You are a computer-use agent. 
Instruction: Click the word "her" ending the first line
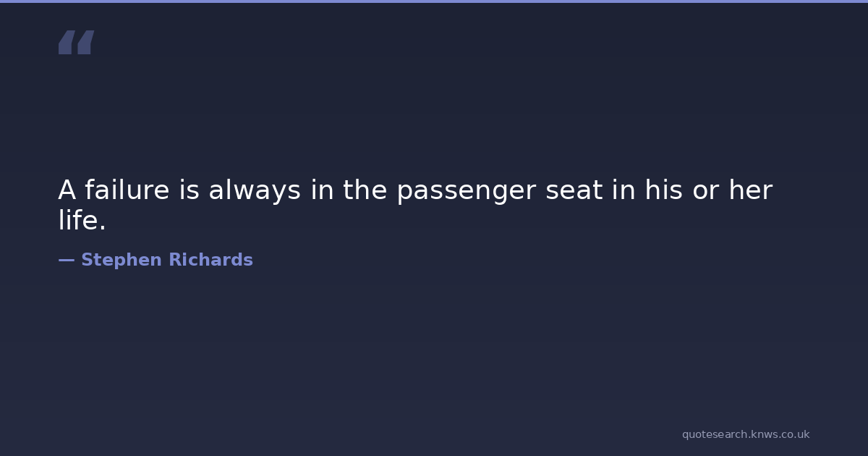pos(750,190)
